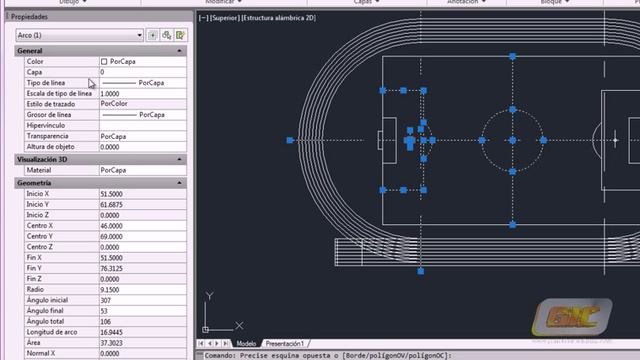
Task: Edit the Radio value 9.1500
Action: point(142,289)
